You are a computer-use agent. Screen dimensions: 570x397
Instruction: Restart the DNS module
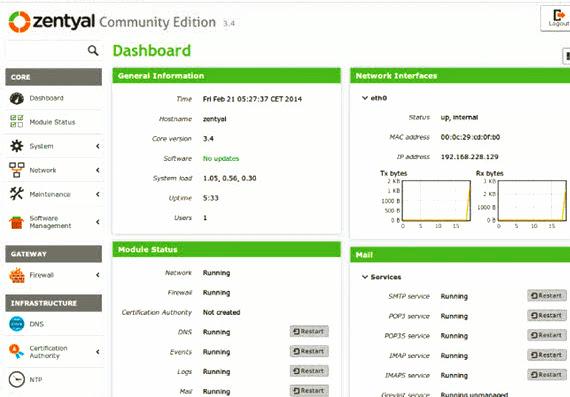pyautogui.click(x=309, y=332)
